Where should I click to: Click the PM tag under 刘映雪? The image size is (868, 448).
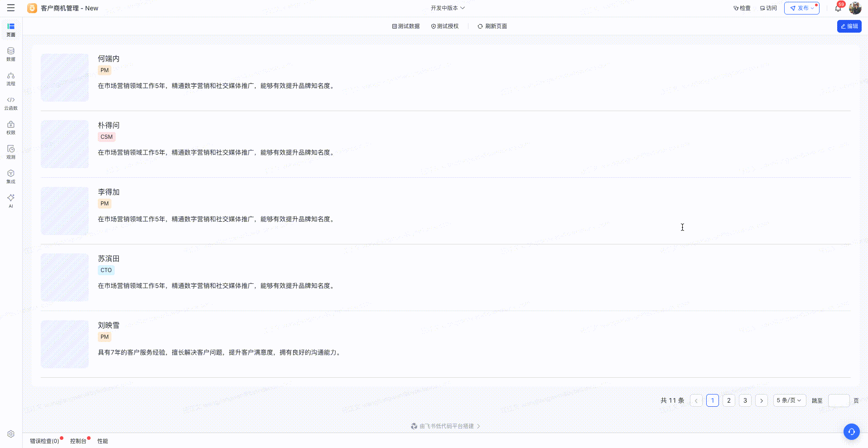[x=105, y=337]
